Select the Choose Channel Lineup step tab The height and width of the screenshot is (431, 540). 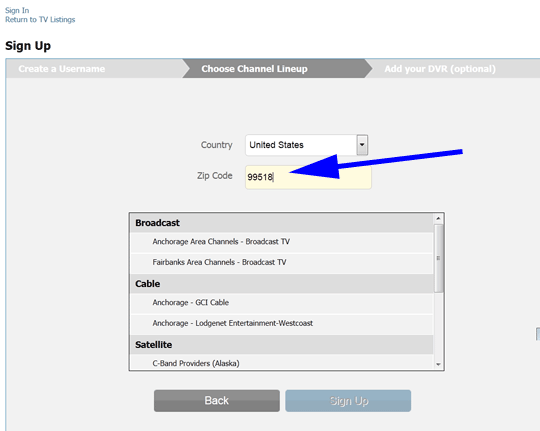click(x=255, y=69)
